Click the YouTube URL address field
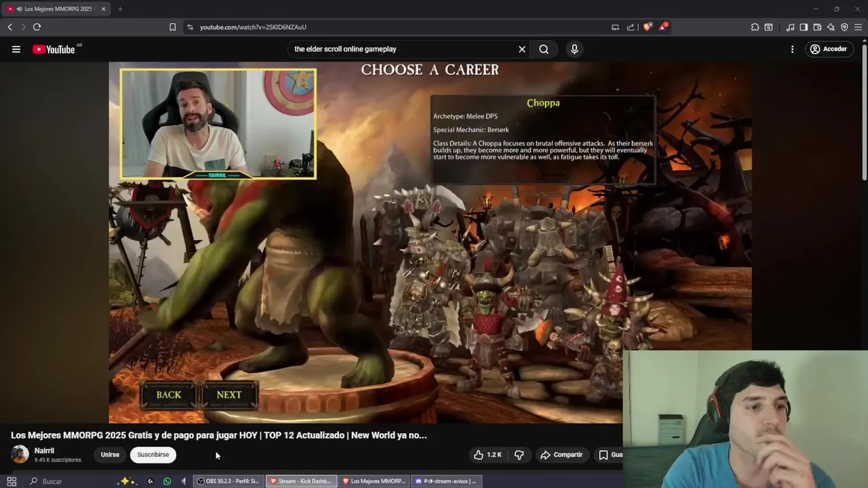The height and width of the screenshot is (488, 868). [x=400, y=27]
